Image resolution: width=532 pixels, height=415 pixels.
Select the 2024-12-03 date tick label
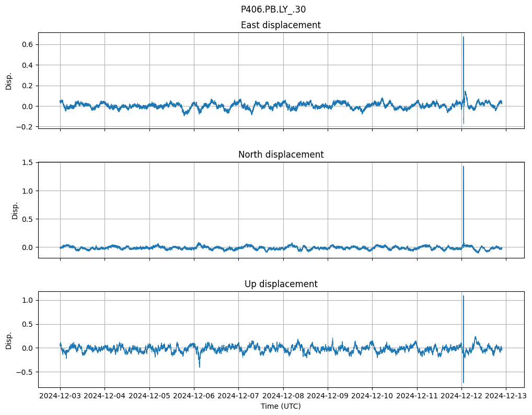[x=60, y=396]
